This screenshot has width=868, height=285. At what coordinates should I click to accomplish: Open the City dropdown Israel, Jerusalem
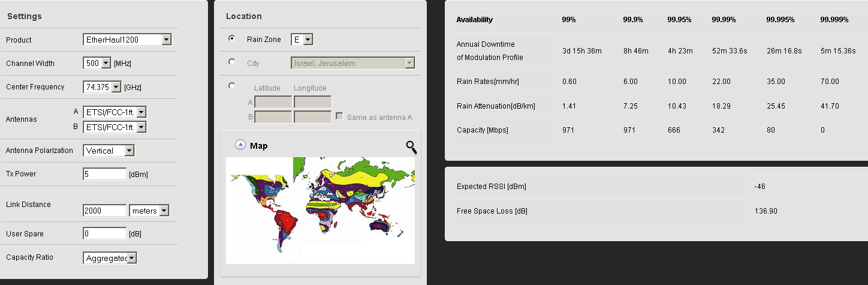pyautogui.click(x=353, y=63)
